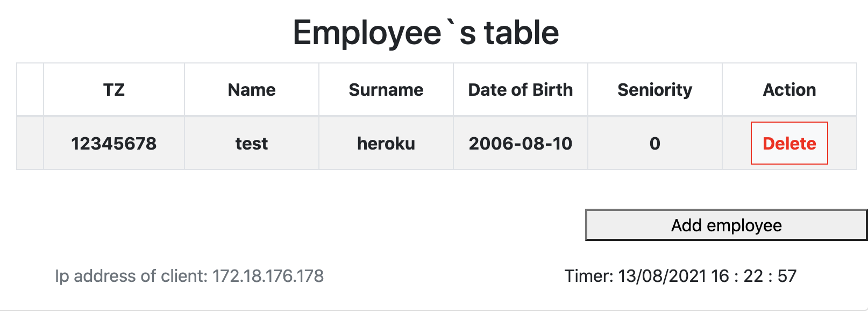Click the Date of Birth column header
Image resolution: width=868 pixels, height=326 pixels.
point(520,89)
